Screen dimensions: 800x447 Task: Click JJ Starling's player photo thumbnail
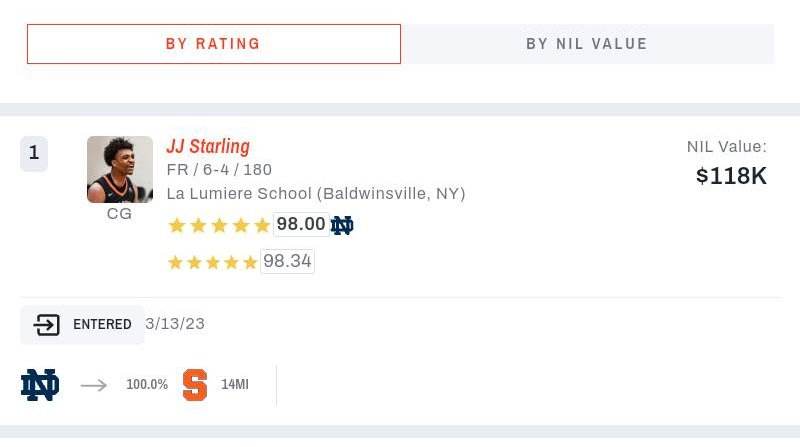point(120,169)
